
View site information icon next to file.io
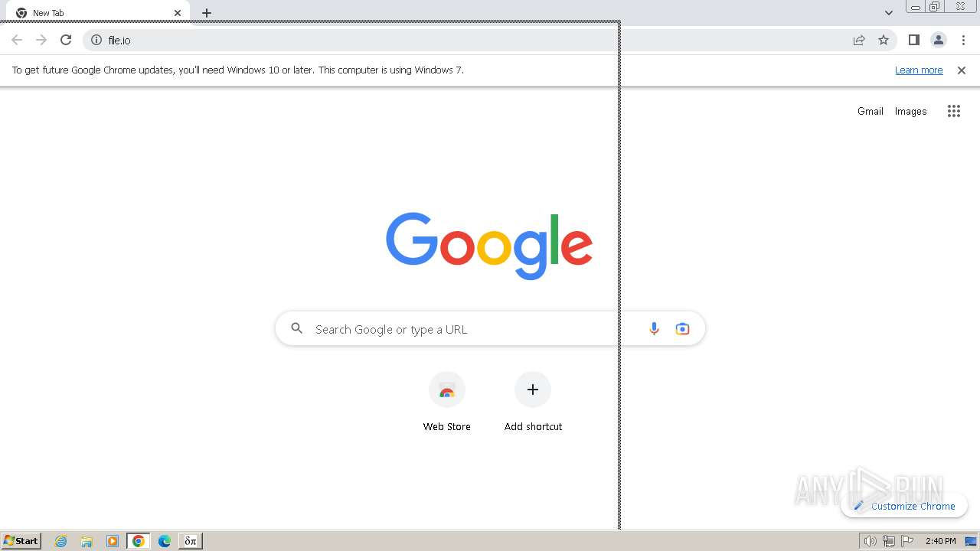click(96, 40)
